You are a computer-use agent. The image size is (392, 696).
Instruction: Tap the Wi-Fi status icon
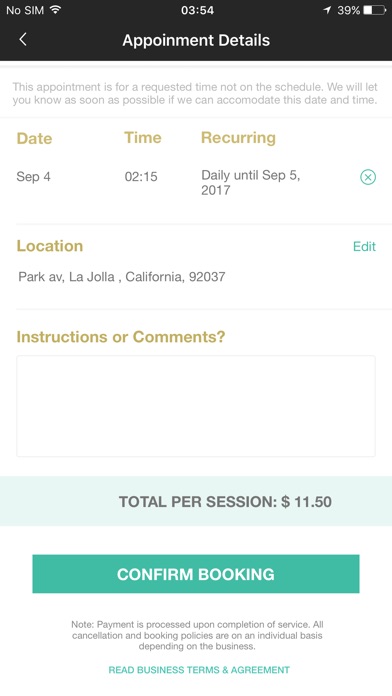point(55,10)
